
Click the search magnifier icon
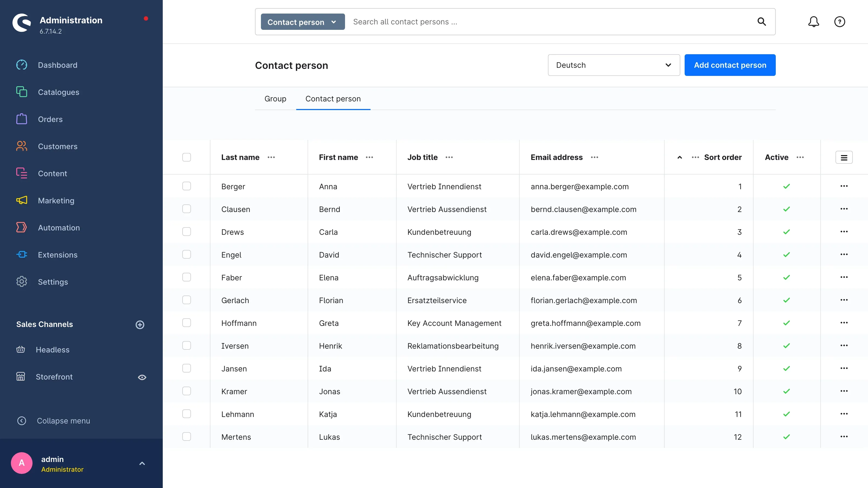pos(761,22)
